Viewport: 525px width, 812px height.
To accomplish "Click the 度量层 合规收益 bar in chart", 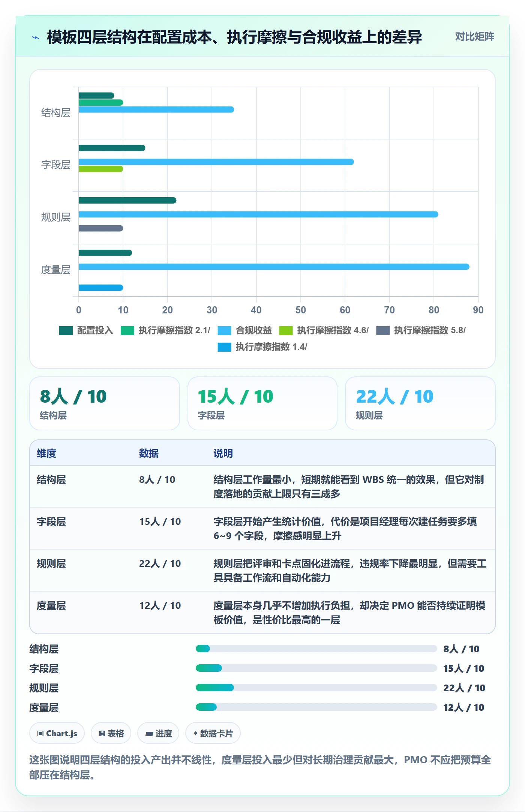I will (x=274, y=267).
